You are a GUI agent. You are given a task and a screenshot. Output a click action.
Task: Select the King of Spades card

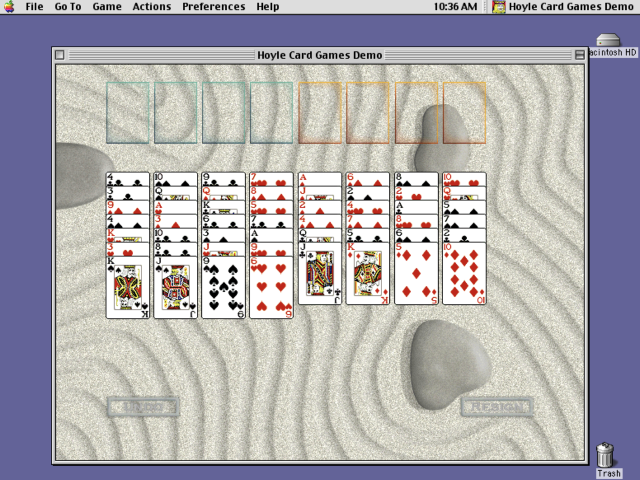[x=128, y=287]
